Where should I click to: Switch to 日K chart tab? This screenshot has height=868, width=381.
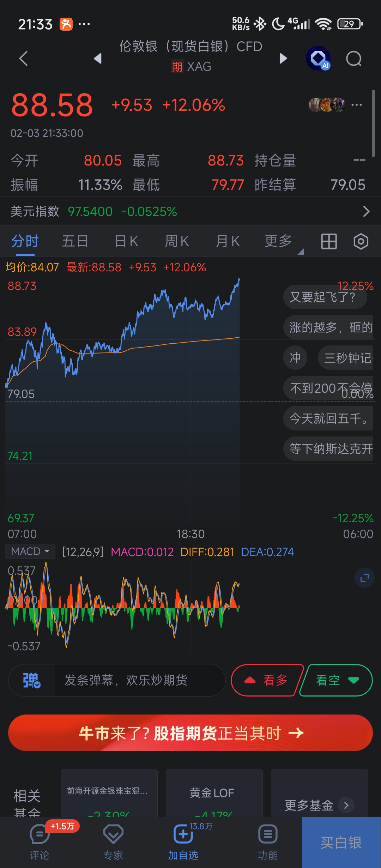pyautogui.click(x=127, y=241)
